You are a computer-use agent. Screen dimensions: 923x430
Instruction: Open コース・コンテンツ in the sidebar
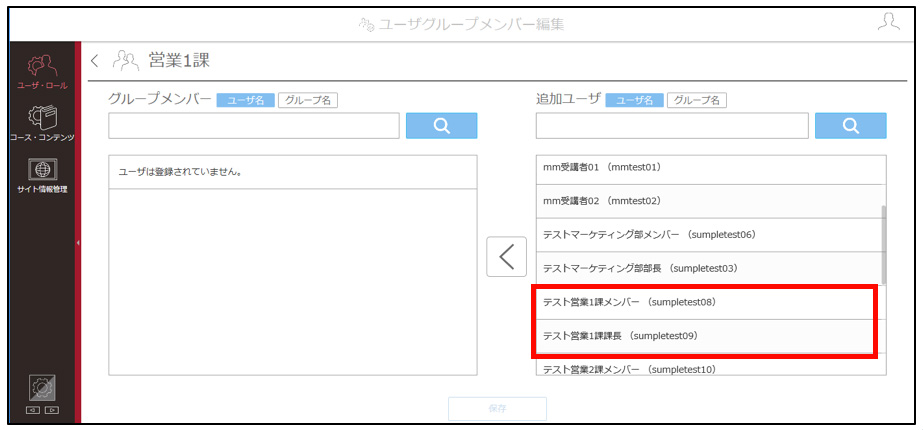pos(42,123)
